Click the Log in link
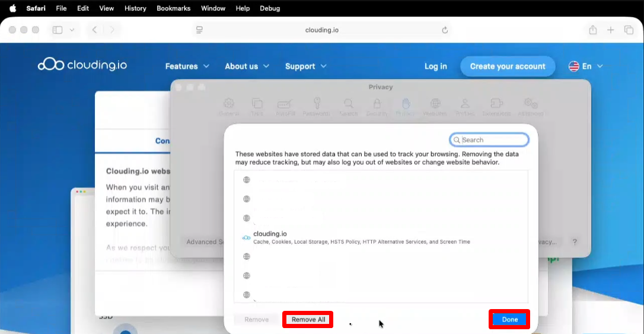 click(435, 66)
